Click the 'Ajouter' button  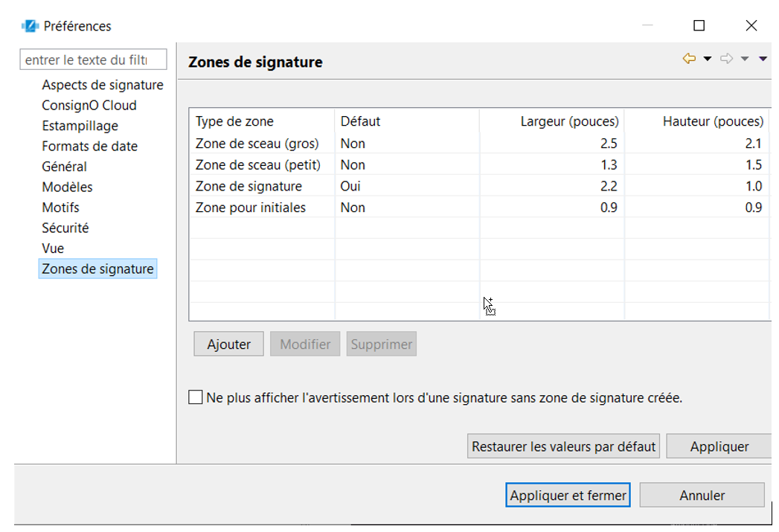tap(228, 343)
